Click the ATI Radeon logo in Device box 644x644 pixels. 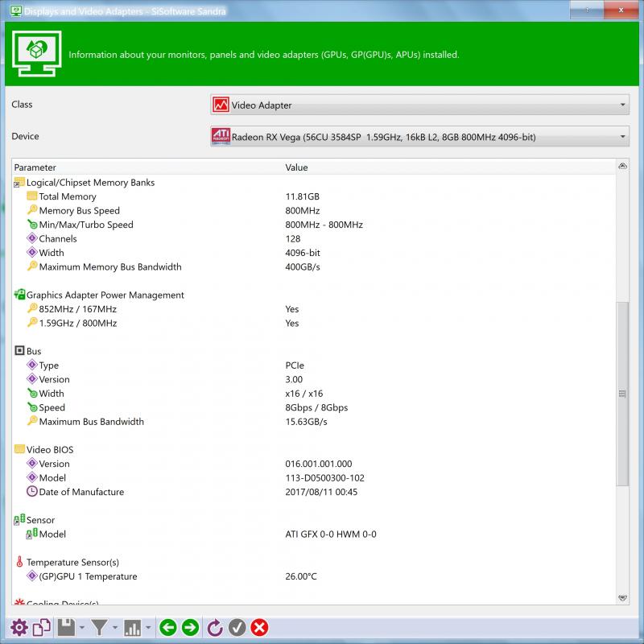221,137
